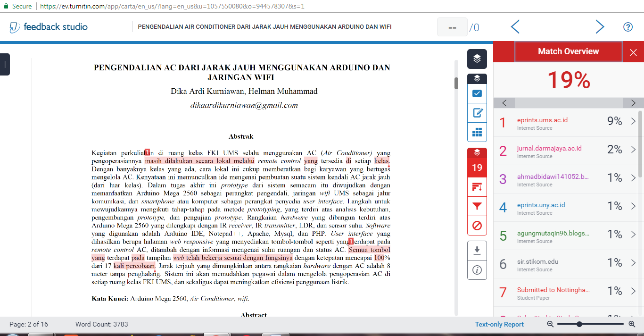This screenshot has width=644, height=336.
Task: Click the grade score input box
Action: [x=452, y=27]
